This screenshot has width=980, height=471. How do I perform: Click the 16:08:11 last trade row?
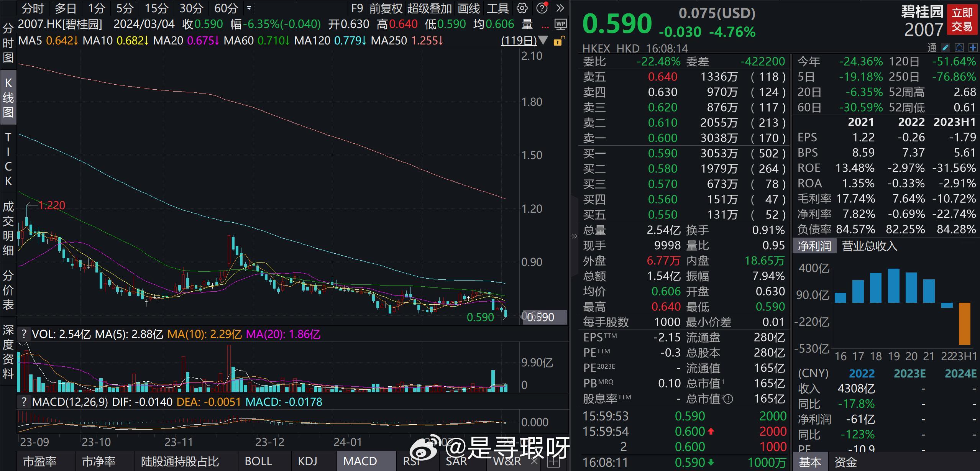[684, 463]
